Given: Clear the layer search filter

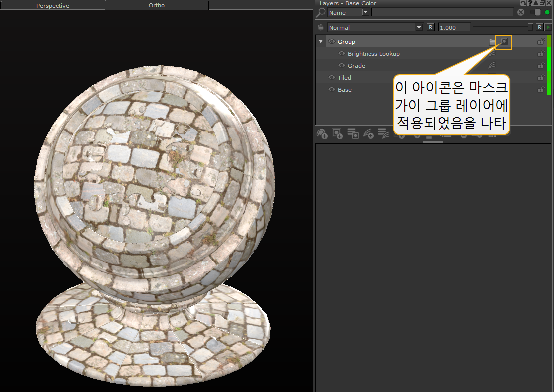Looking at the screenshot, I should [521, 12].
